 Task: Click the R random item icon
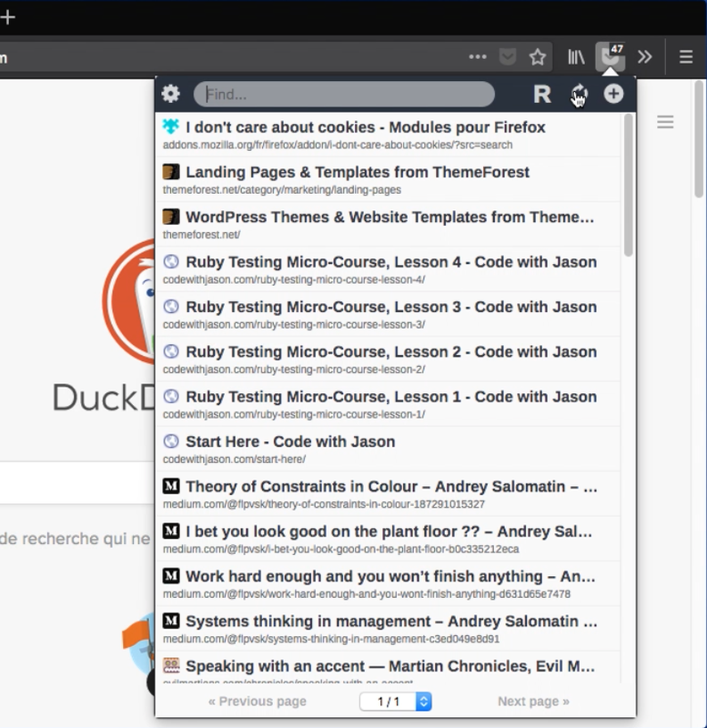point(542,95)
